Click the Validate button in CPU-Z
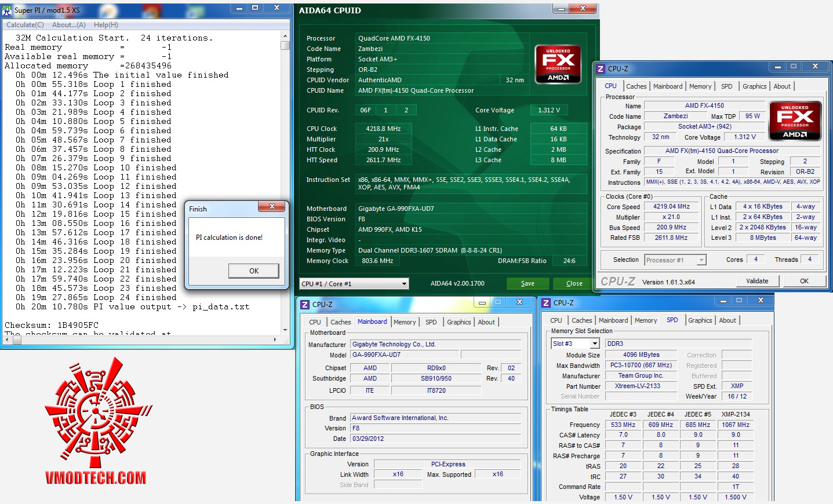This screenshot has width=833, height=504. pos(757,281)
